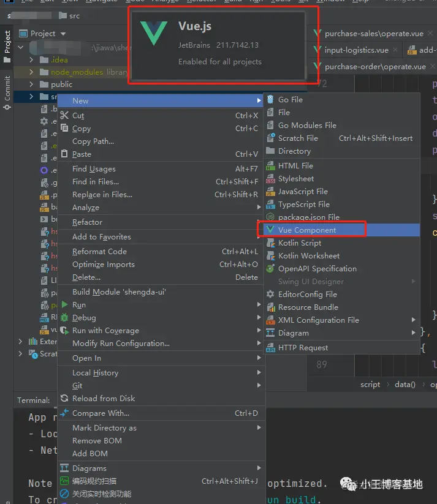Select Go File in New submenu
Screen dimensions: 437x504
click(x=342, y=100)
